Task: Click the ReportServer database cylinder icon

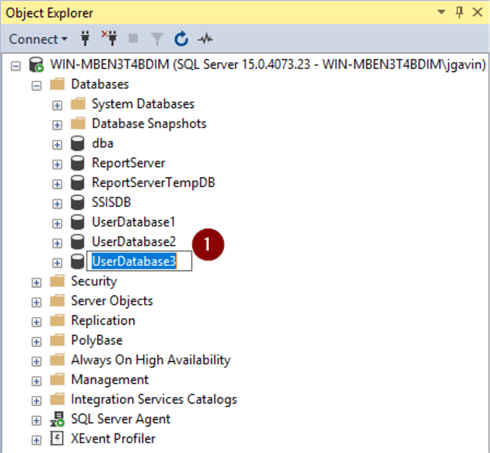Action: [x=78, y=163]
